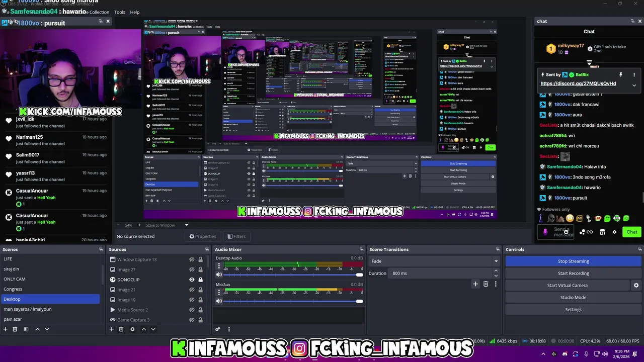Open the Tools menu
This screenshot has width=644, height=362.
tap(120, 12)
